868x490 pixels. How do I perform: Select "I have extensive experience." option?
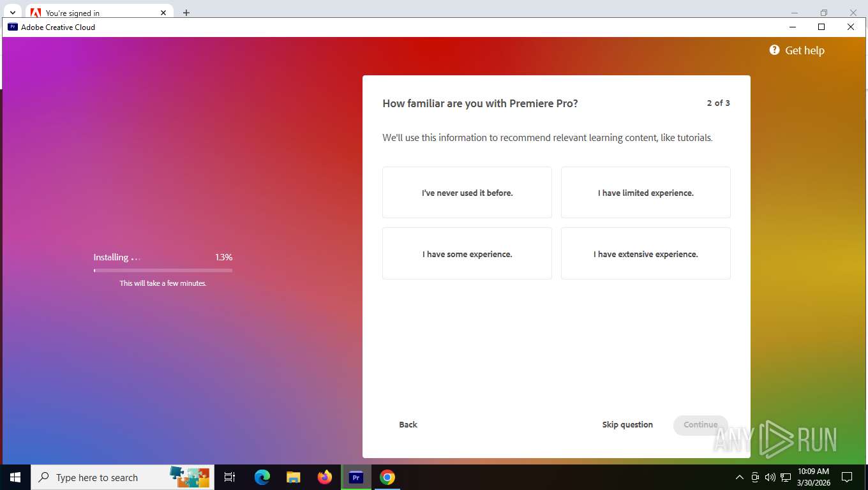point(646,254)
